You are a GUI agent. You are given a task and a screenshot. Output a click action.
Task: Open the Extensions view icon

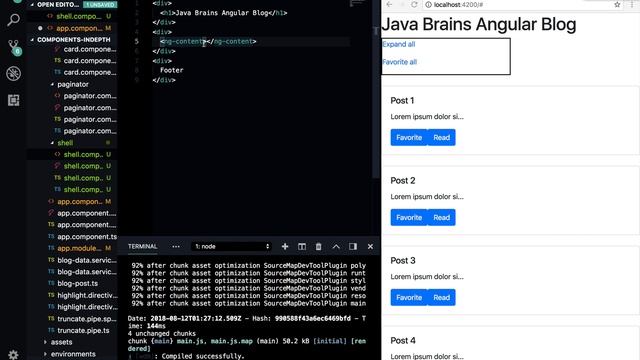coord(13,100)
